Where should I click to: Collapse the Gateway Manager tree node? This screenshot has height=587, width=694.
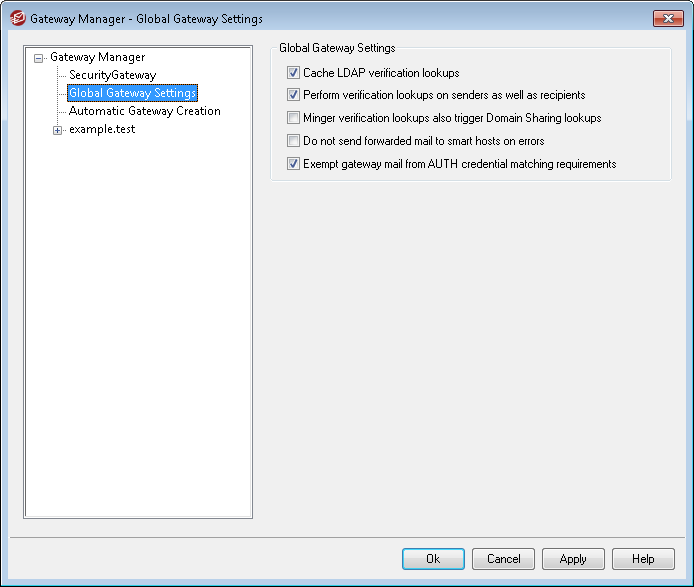click(x=39, y=58)
